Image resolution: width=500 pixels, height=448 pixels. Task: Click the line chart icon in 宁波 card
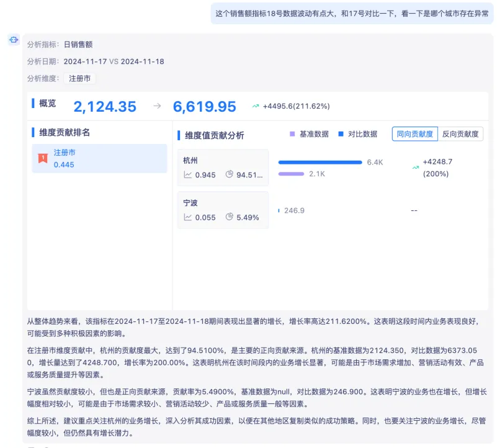click(188, 217)
